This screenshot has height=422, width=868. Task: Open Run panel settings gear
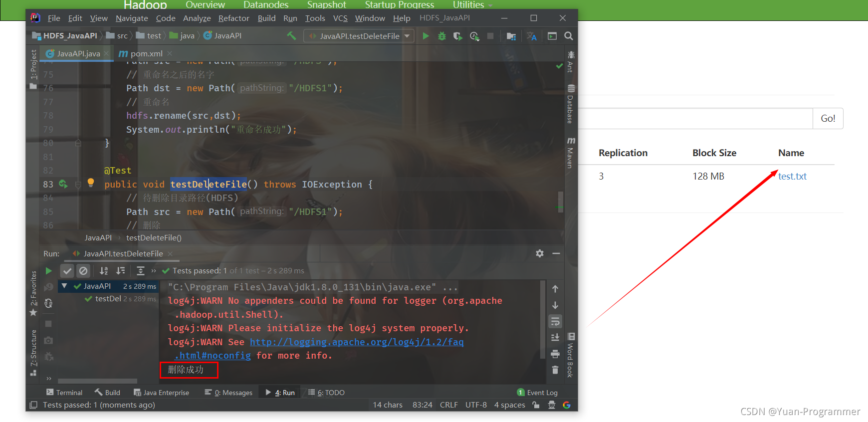pyautogui.click(x=540, y=253)
